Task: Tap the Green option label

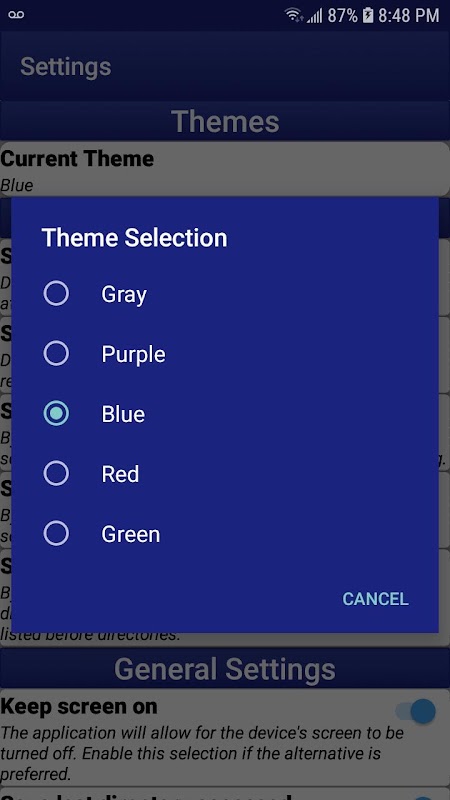Action: click(x=131, y=534)
